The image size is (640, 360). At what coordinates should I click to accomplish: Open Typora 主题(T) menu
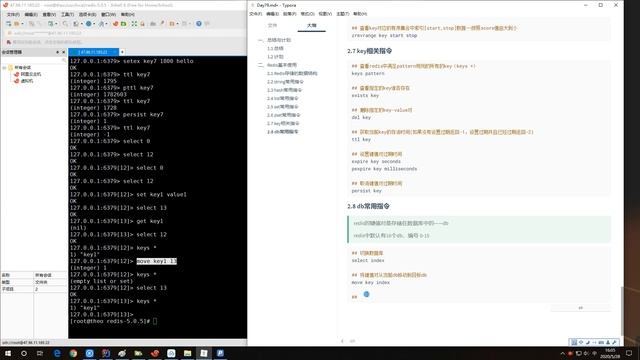pos(342,14)
